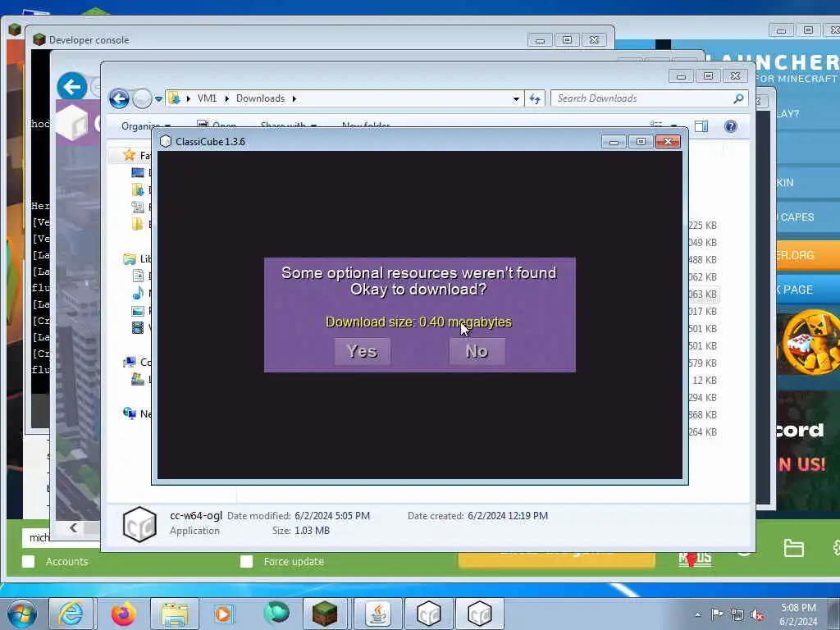Image resolution: width=840 pixels, height=630 pixels.
Task: Open Firefox from the taskbar
Action: [x=123, y=614]
